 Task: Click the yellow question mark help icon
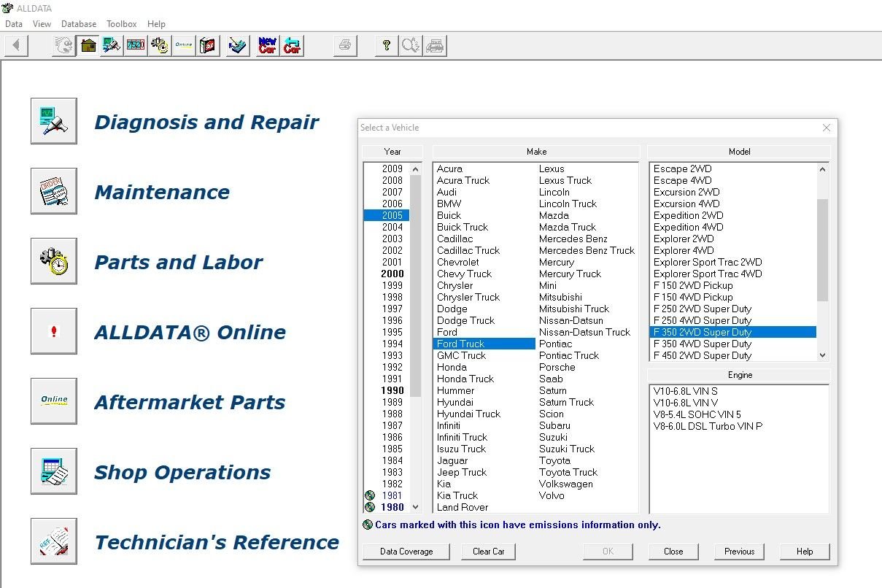pyautogui.click(x=386, y=46)
